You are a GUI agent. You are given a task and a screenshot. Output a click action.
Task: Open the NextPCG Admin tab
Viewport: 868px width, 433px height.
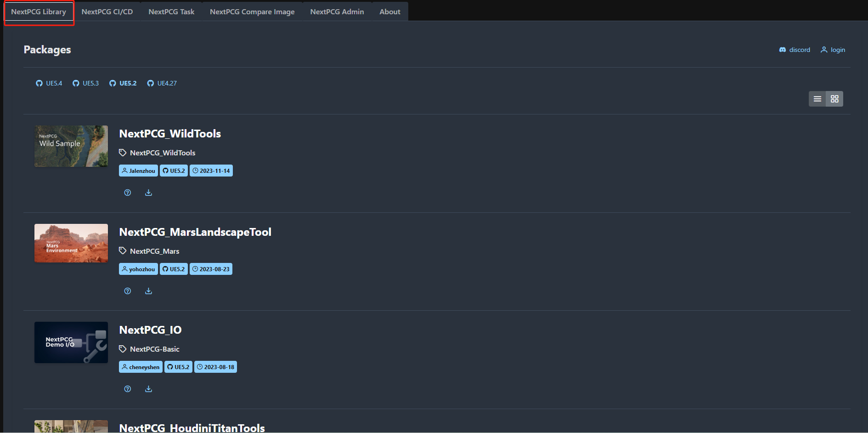(x=337, y=11)
